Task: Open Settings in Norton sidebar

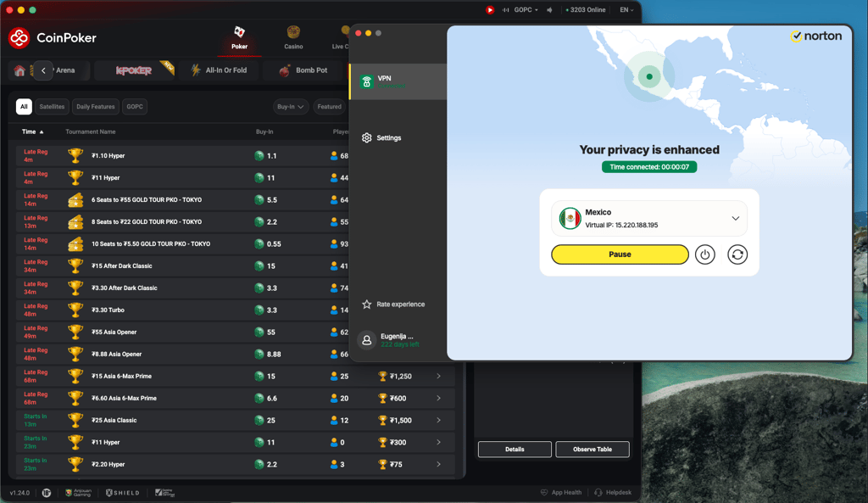Action: coord(381,138)
